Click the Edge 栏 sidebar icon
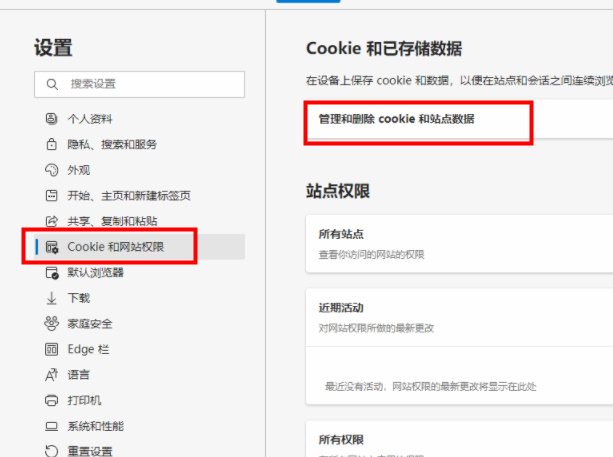613x457 pixels. [51, 349]
